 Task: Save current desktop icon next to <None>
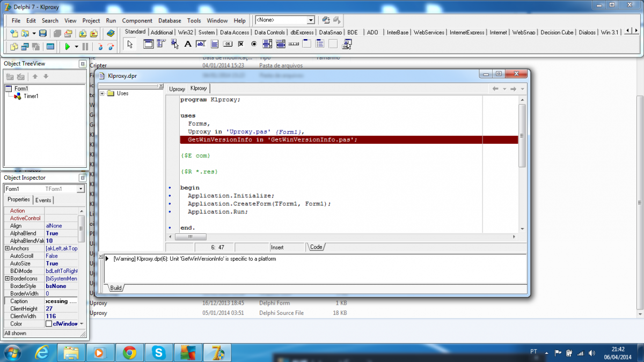point(325,20)
